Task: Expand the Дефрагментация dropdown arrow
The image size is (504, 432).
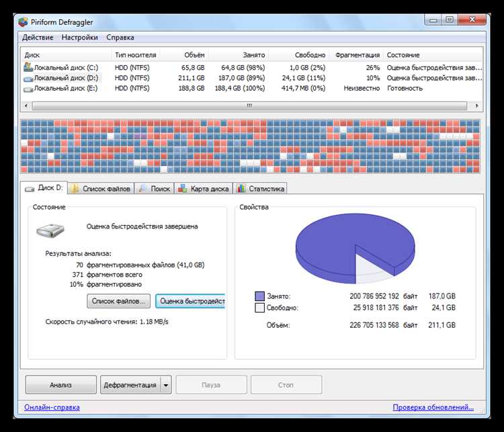Action: tap(166, 385)
